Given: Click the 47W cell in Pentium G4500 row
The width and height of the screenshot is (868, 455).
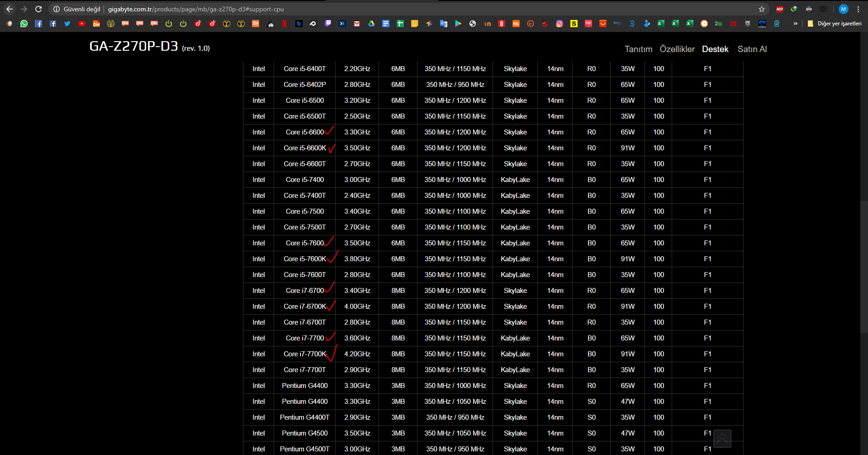Looking at the screenshot, I should click(x=628, y=433).
